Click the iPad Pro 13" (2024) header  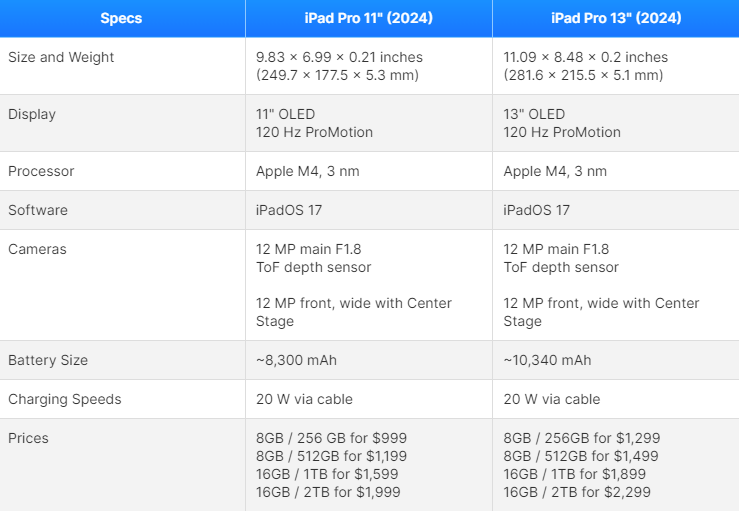615,18
